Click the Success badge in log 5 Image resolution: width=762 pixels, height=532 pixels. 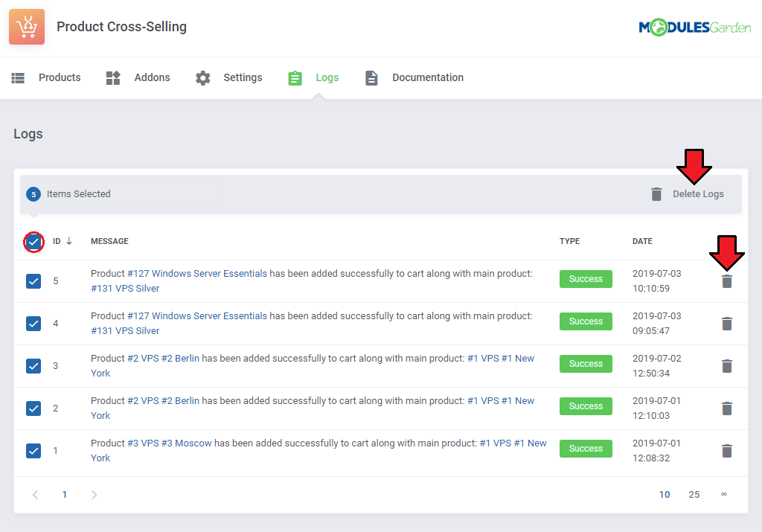586,279
